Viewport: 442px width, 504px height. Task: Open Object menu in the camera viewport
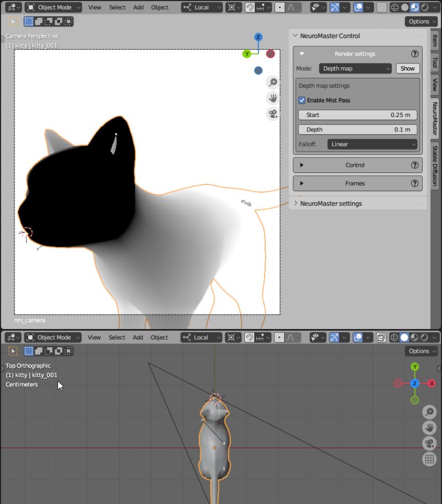click(160, 7)
